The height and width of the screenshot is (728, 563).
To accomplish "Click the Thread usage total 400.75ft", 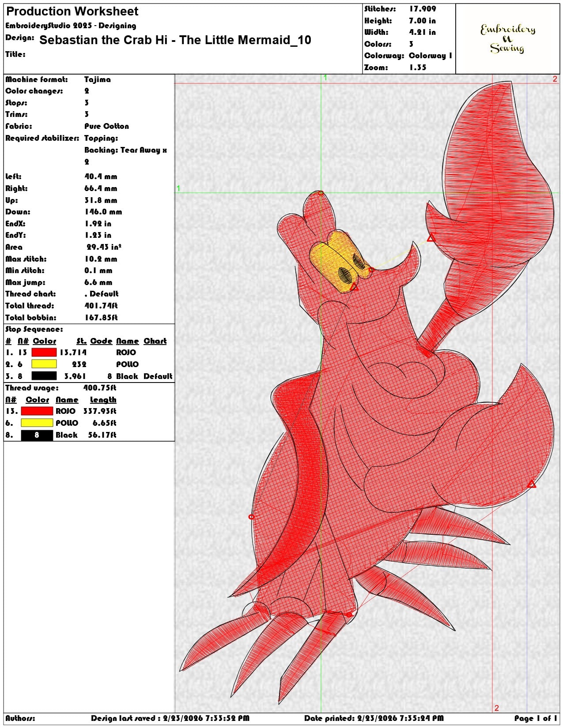I will pos(100,388).
